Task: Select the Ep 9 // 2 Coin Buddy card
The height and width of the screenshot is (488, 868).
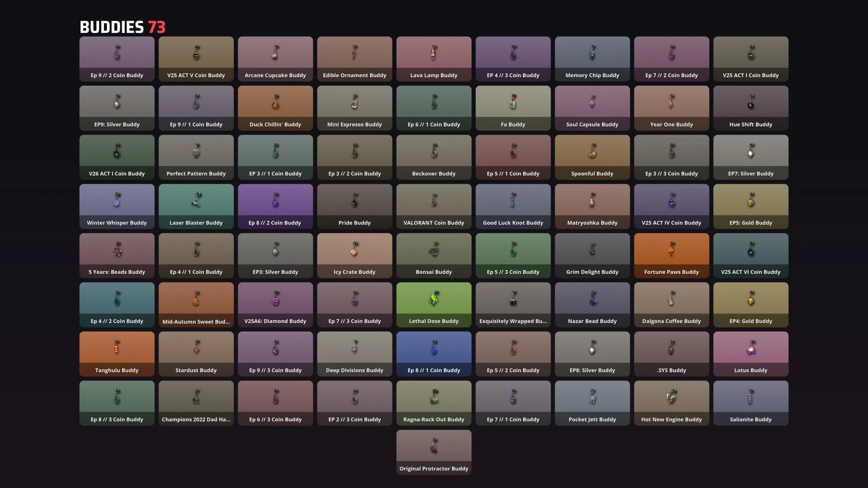Action: pos(117,59)
